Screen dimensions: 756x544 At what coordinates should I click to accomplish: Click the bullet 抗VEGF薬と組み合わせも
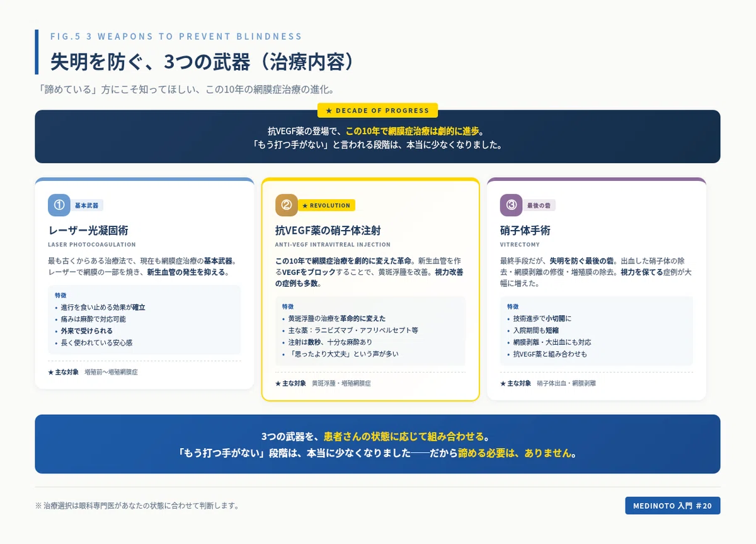tap(550, 354)
